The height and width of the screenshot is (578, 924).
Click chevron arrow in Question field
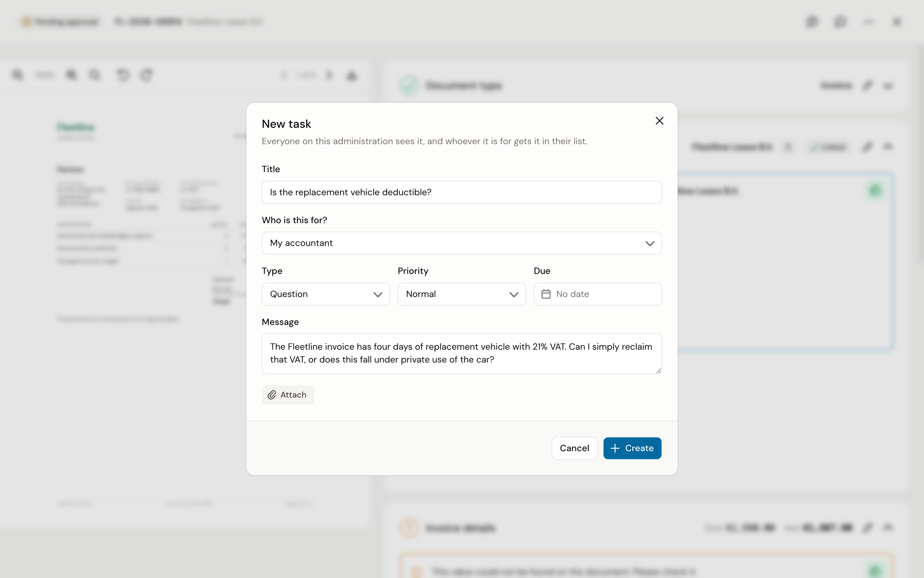tap(378, 294)
